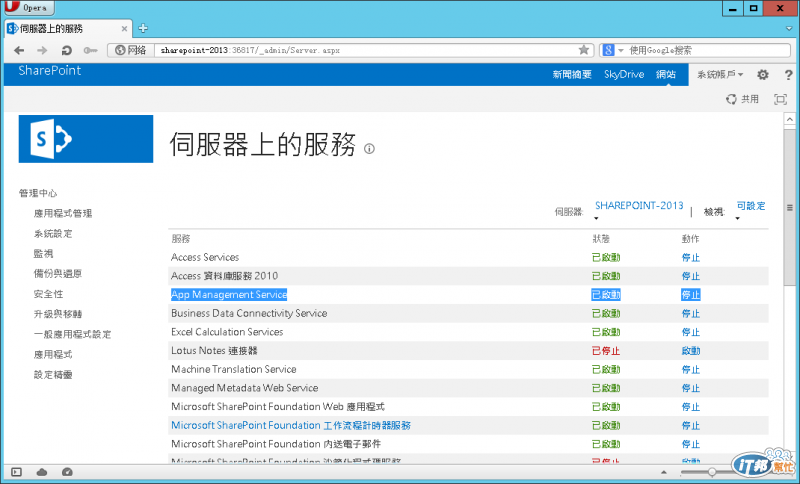Open the help question mark icon

click(788, 75)
